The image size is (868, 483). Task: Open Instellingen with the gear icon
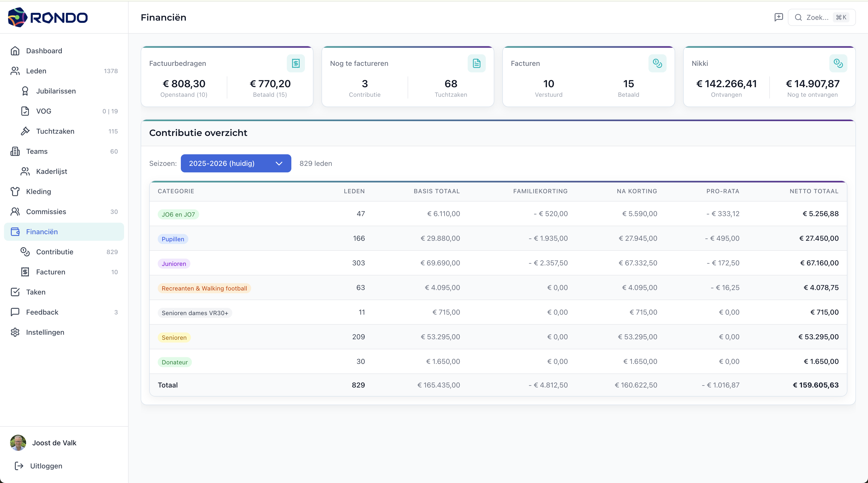tap(16, 332)
